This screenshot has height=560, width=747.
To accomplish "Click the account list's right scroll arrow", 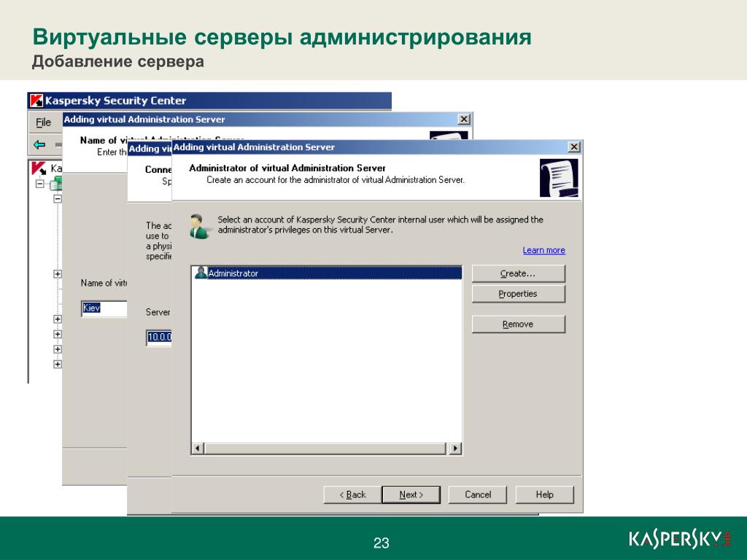I will 455,448.
